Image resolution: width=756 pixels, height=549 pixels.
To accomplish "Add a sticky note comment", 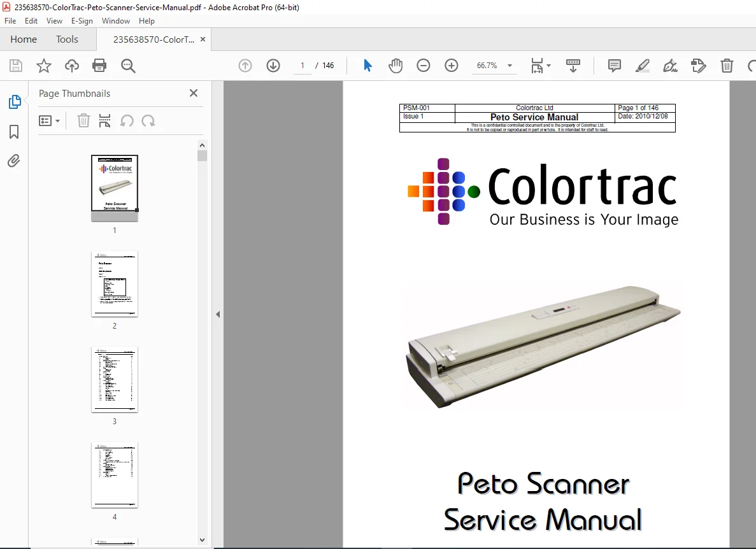I will point(614,66).
